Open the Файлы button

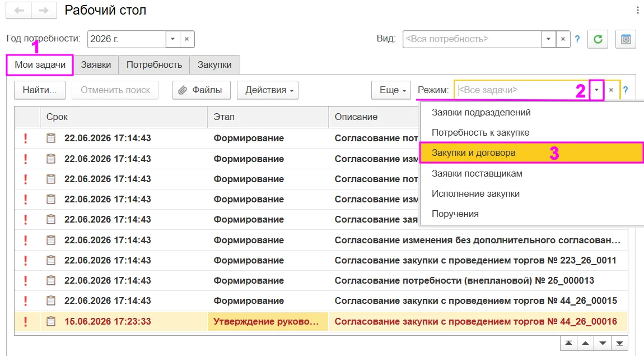click(x=201, y=90)
